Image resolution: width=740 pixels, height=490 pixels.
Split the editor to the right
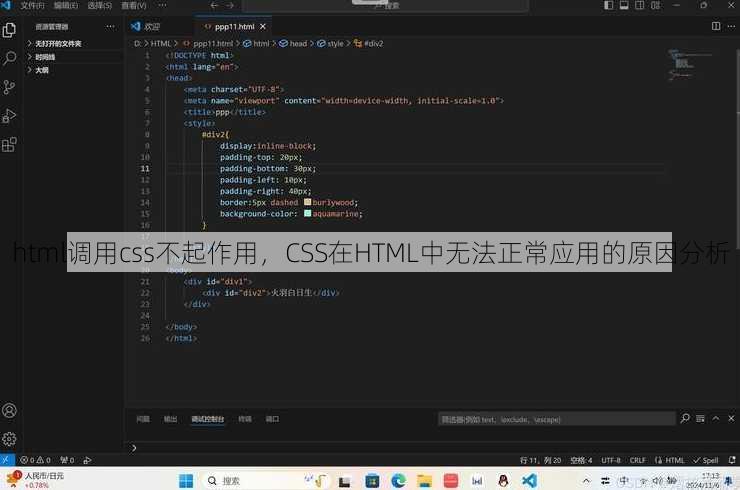(x=716, y=26)
